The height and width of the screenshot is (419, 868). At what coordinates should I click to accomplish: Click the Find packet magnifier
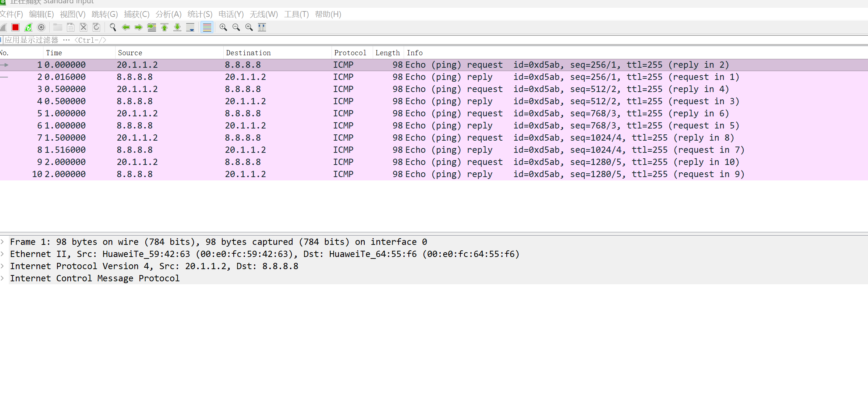pyautogui.click(x=113, y=27)
